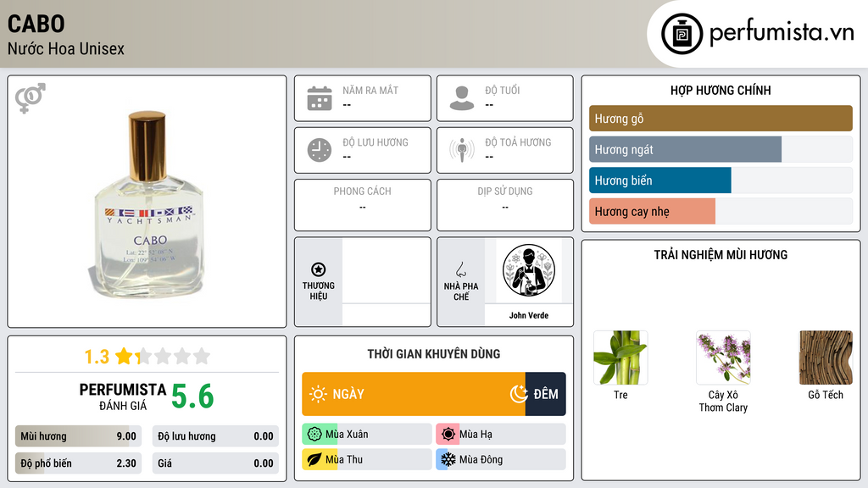Click the star badge icon above Thương hiệu
This screenshot has width=868, height=488.
pos(319,269)
